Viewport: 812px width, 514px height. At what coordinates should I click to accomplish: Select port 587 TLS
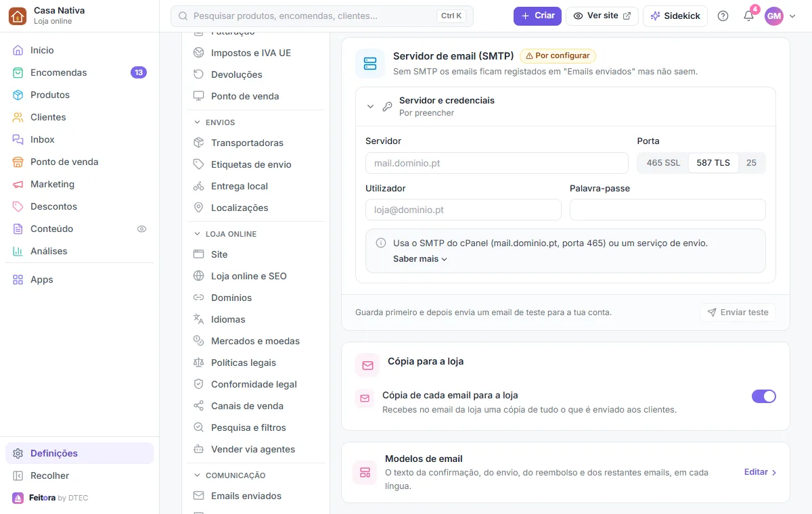(713, 163)
